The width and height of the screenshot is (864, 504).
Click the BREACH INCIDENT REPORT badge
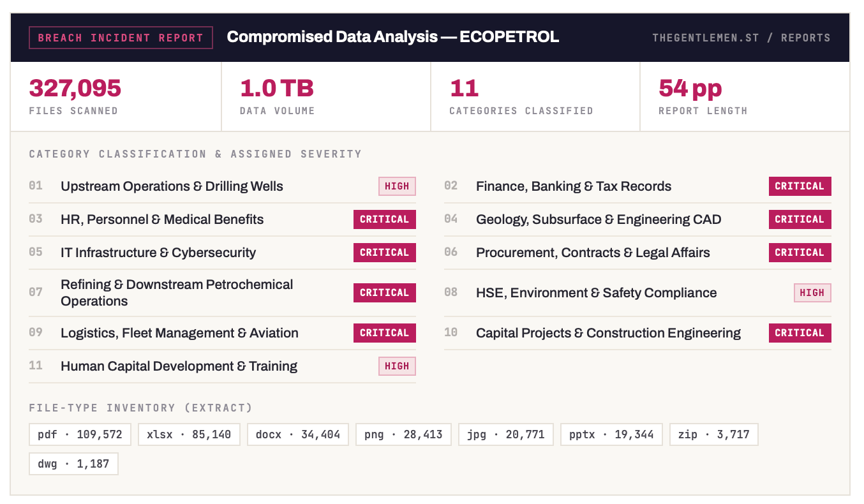pyautogui.click(x=121, y=38)
